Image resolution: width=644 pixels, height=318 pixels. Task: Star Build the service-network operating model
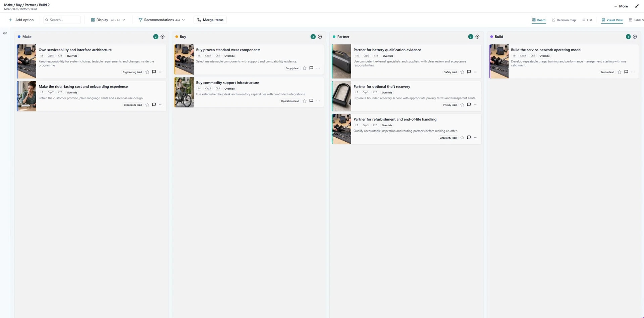coord(620,72)
